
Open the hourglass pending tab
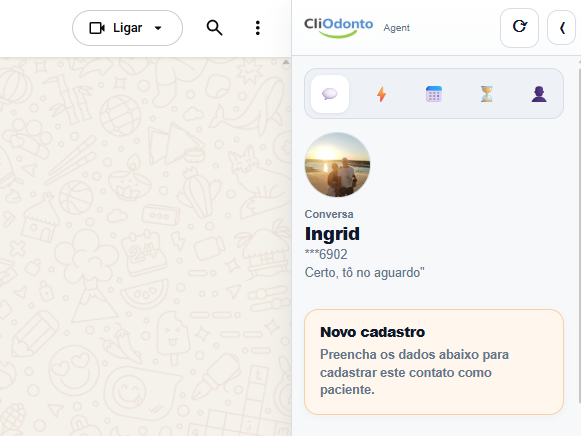pos(487,94)
